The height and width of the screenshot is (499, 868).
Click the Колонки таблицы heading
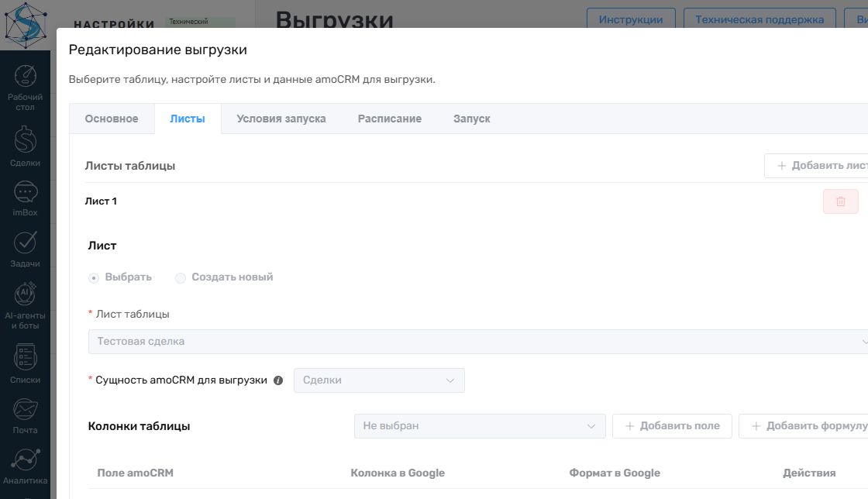click(x=139, y=426)
